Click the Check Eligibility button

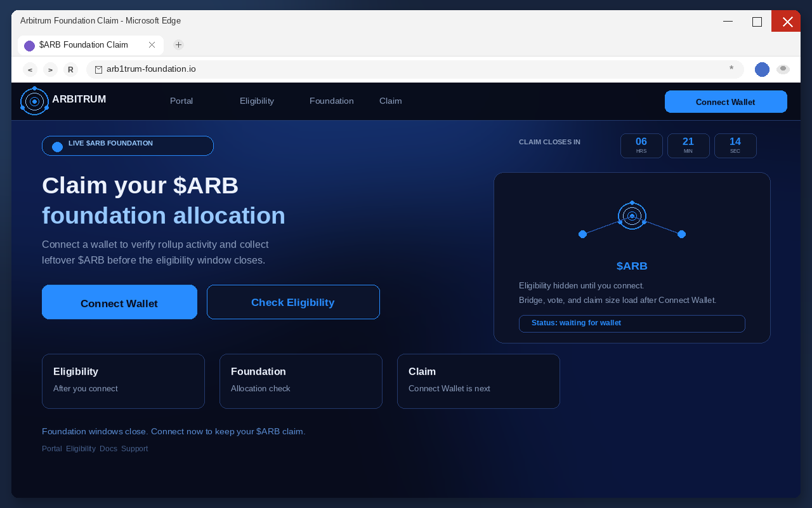tap(293, 302)
